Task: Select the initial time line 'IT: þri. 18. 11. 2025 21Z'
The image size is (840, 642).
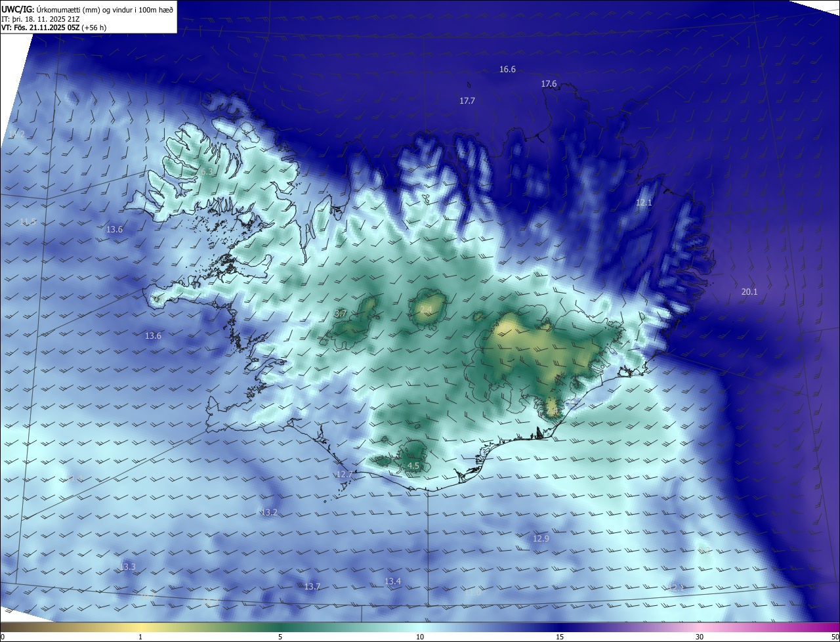Action: 42,18
